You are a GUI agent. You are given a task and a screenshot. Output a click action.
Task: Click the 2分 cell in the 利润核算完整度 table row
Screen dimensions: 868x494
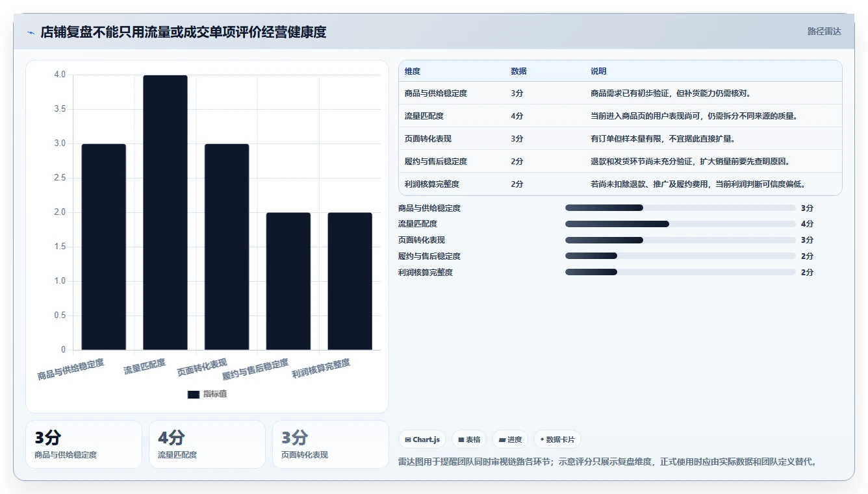517,184
